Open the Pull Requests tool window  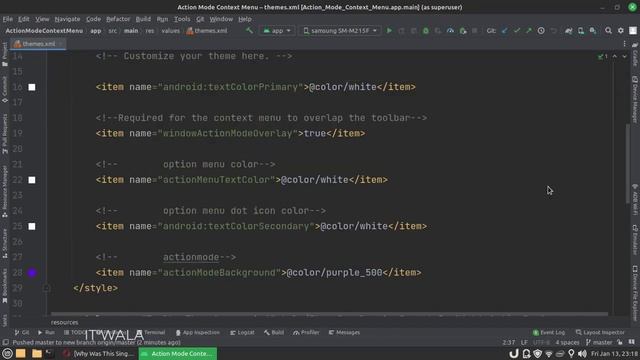click(x=5, y=133)
